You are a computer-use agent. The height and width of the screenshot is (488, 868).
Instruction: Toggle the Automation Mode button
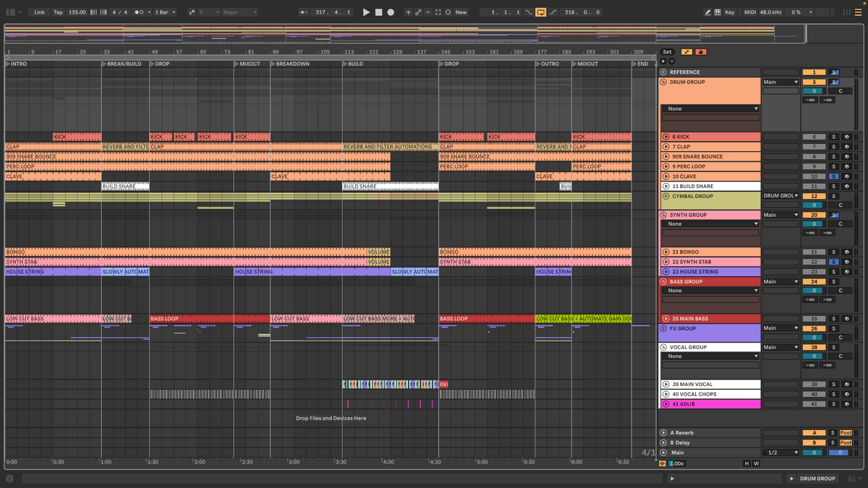(x=686, y=52)
